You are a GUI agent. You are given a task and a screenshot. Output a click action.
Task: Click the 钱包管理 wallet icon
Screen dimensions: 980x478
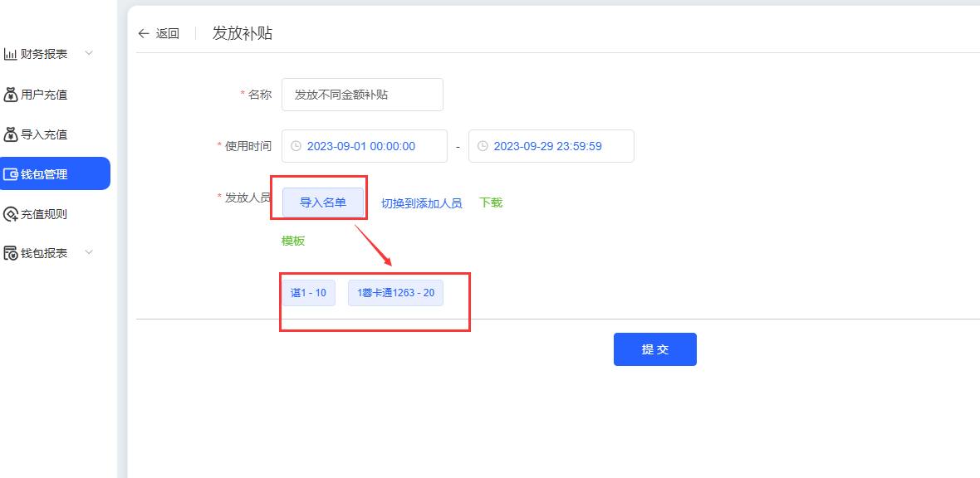coord(11,174)
